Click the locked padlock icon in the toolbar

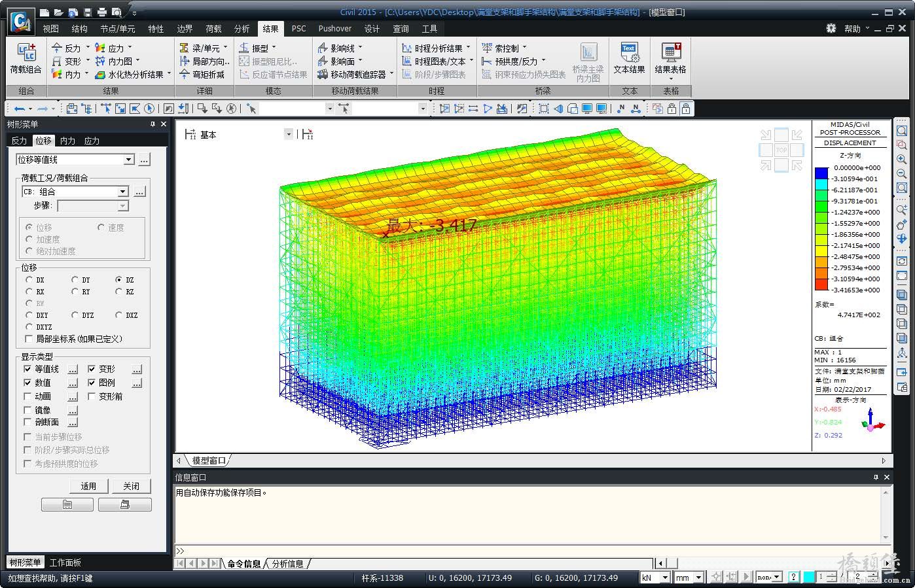685,109
